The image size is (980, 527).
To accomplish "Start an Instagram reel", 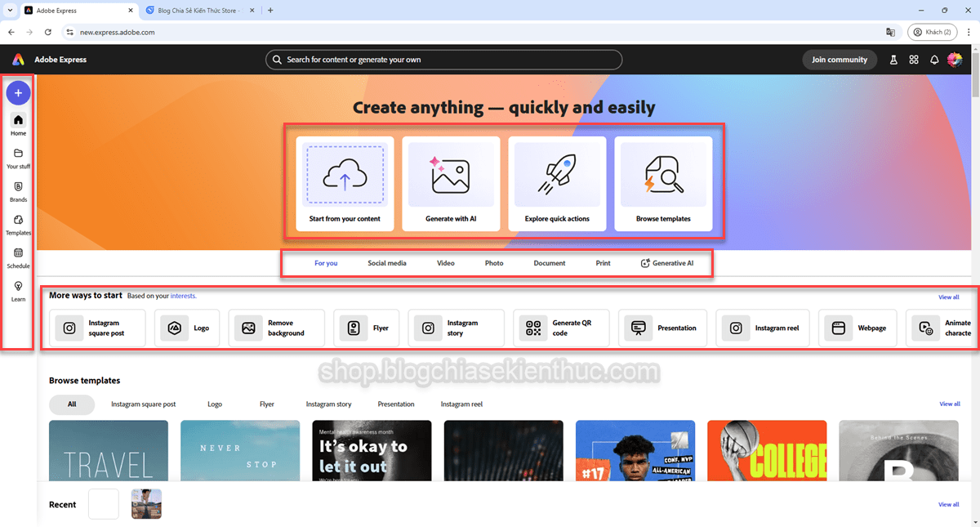I will pos(763,328).
